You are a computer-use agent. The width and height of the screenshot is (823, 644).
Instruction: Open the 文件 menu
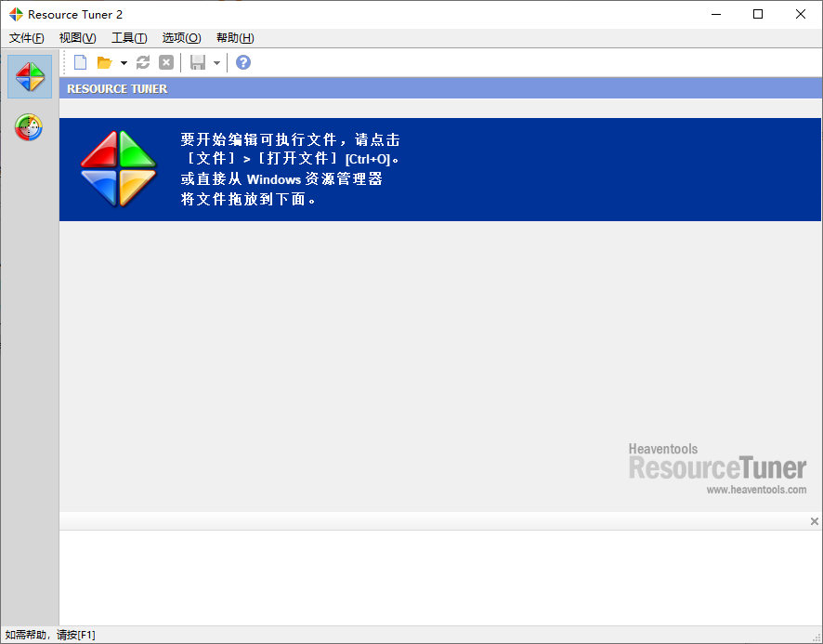(x=26, y=38)
